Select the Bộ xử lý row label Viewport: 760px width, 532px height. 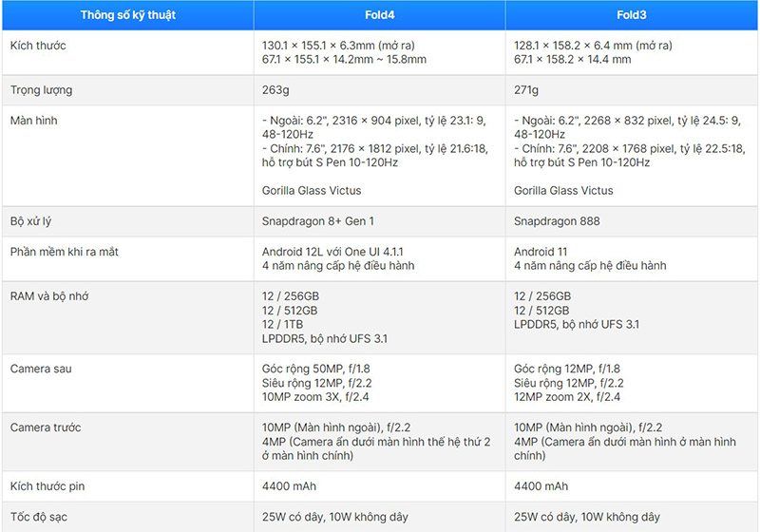(30, 221)
